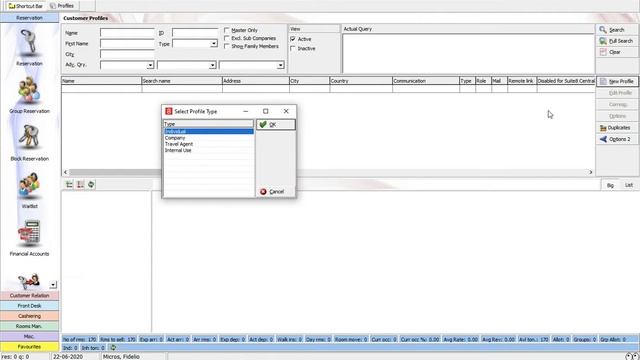This screenshot has width=640, height=360.
Task: Open the Favourites section
Action: [x=29, y=347]
